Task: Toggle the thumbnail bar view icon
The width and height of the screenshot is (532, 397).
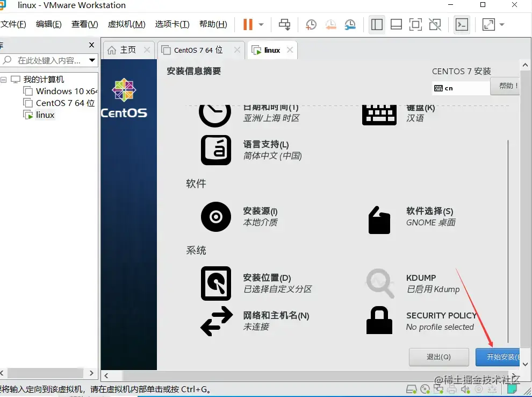Action: (396, 24)
